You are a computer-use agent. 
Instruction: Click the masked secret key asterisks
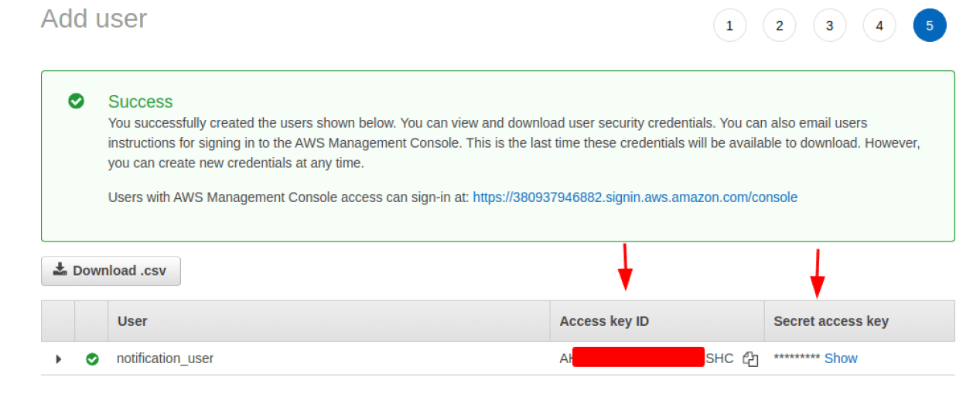[797, 358]
